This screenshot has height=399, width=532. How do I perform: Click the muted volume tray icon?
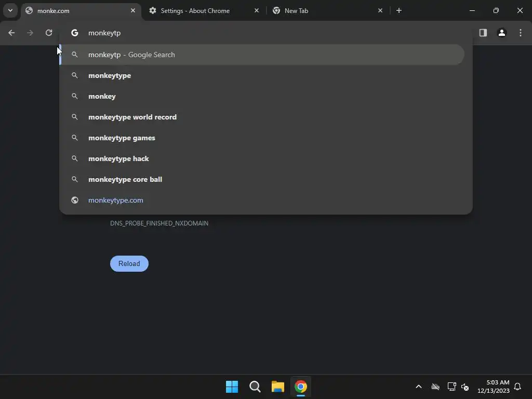coord(465,387)
